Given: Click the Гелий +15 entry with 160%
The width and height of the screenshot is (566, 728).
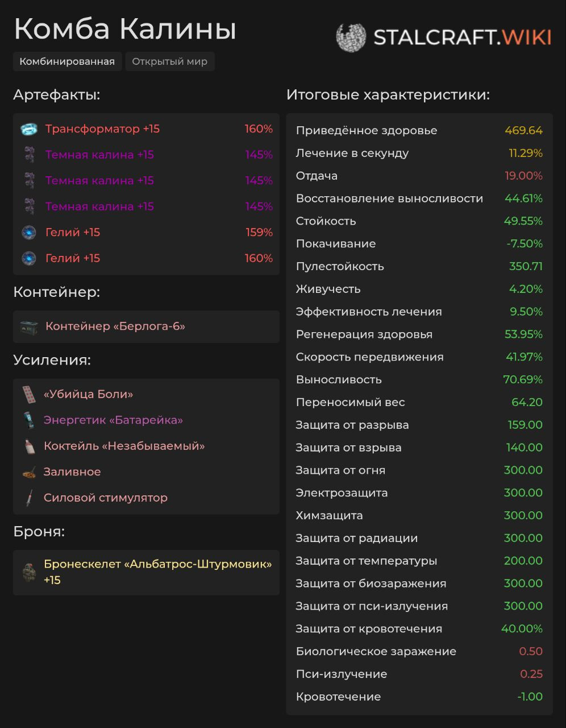Looking at the screenshot, I should click(147, 258).
